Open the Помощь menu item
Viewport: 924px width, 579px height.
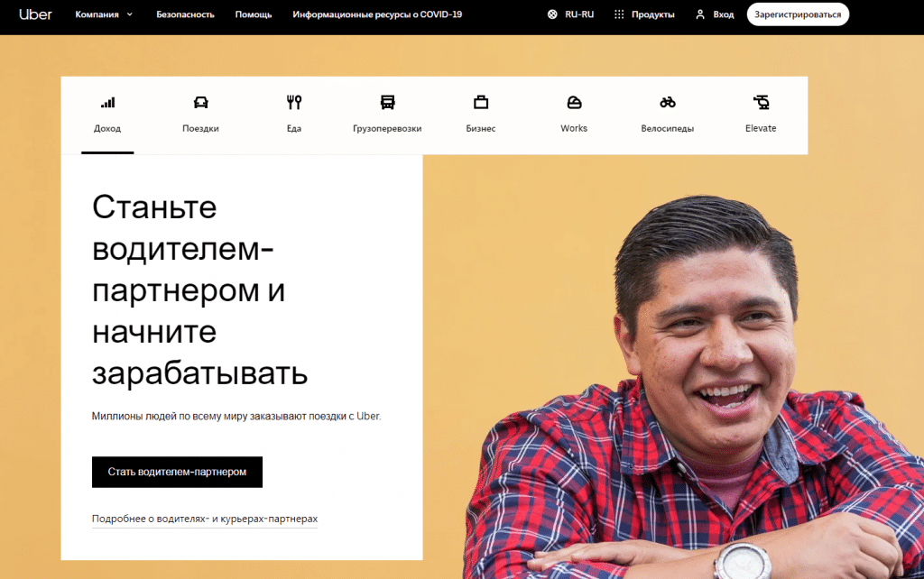(254, 14)
